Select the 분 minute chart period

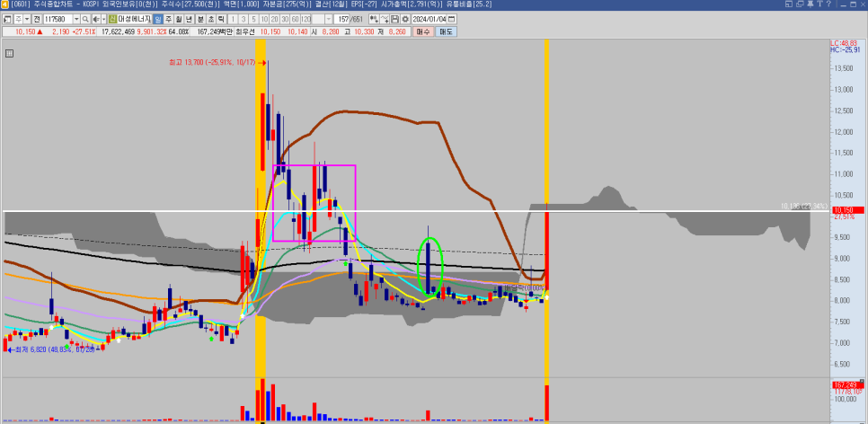tap(200, 19)
